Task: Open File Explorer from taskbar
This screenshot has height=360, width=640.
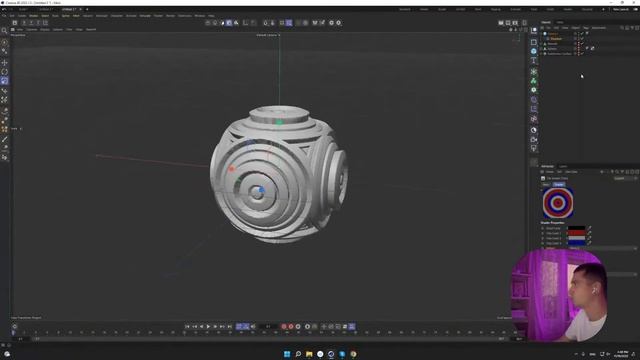Action: [x=309, y=354]
